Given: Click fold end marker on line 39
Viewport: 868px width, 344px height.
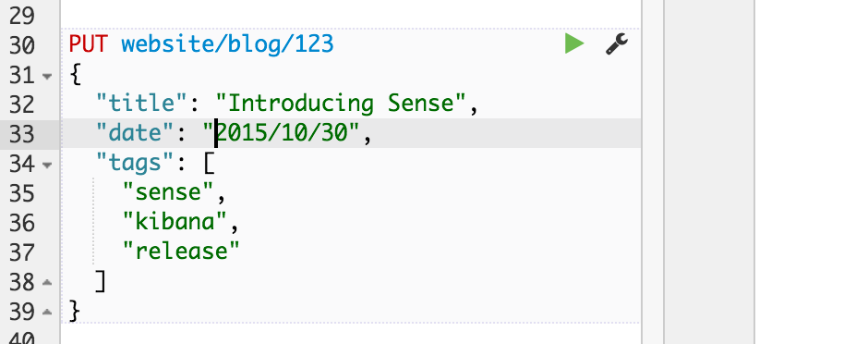Looking at the screenshot, I should [47, 312].
